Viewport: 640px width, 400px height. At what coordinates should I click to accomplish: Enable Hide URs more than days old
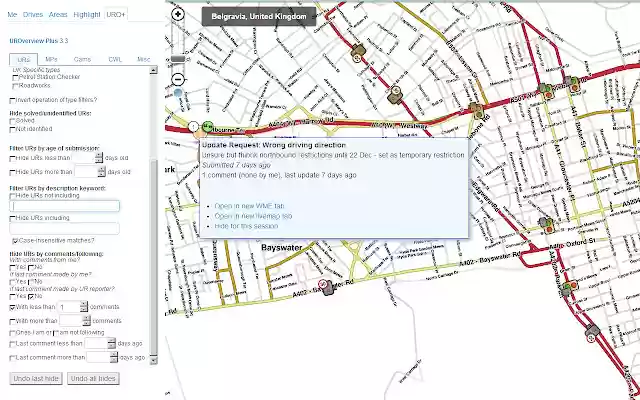(12, 172)
